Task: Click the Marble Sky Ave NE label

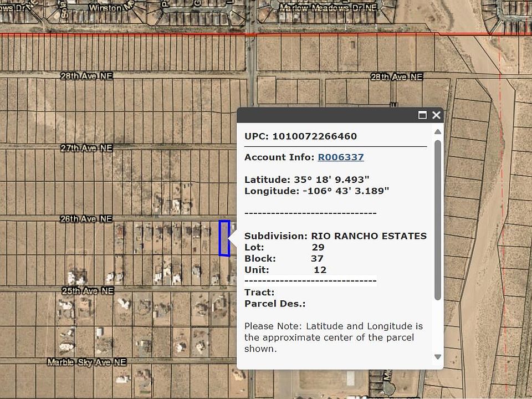Action: pyautogui.click(x=86, y=362)
